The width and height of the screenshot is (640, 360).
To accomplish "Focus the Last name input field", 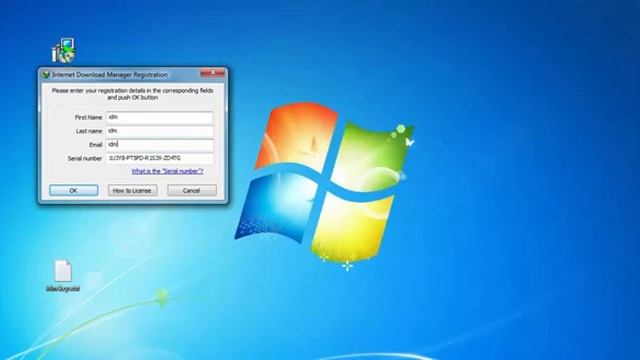I will pos(160,131).
